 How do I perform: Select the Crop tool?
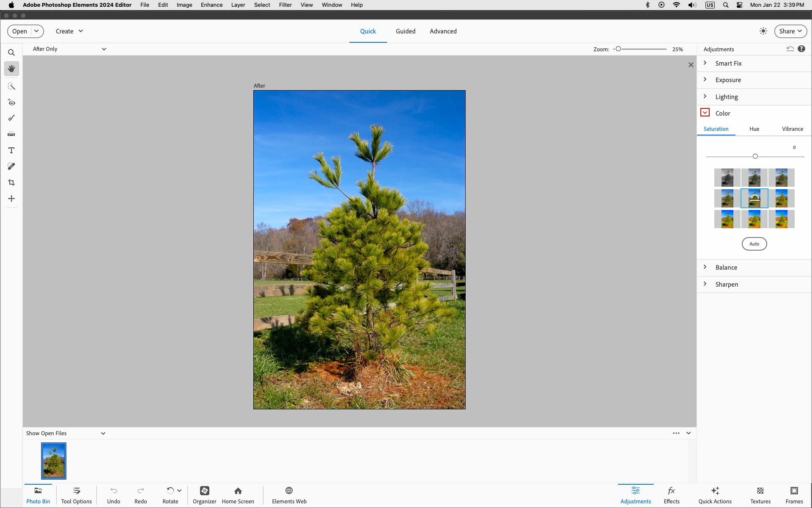[11, 182]
